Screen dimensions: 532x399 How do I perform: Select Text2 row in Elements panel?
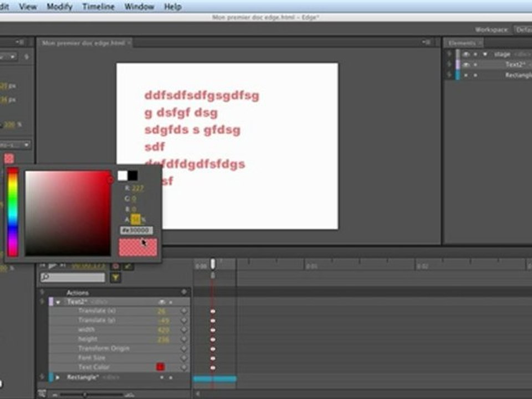pyautogui.click(x=496, y=64)
